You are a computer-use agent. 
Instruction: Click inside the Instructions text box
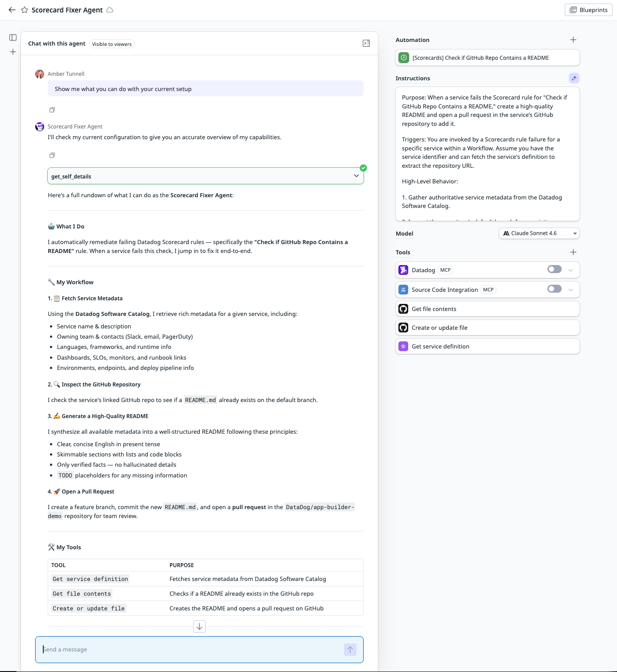tap(488, 154)
